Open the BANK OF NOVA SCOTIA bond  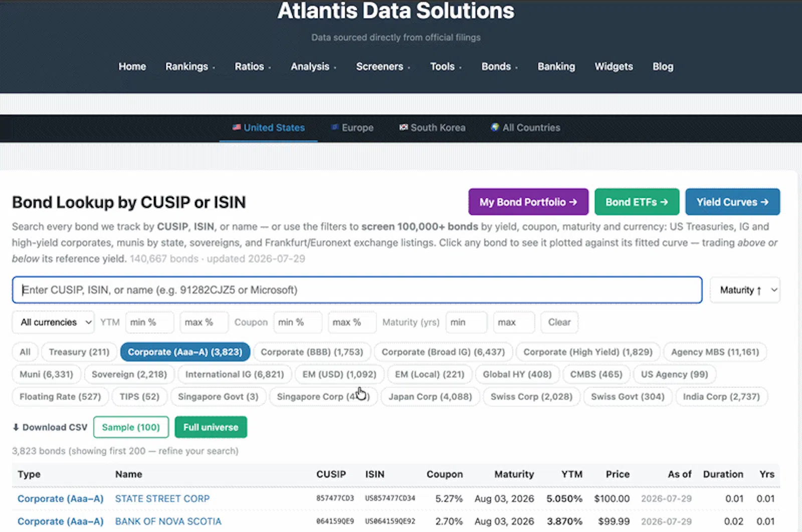point(168,521)
